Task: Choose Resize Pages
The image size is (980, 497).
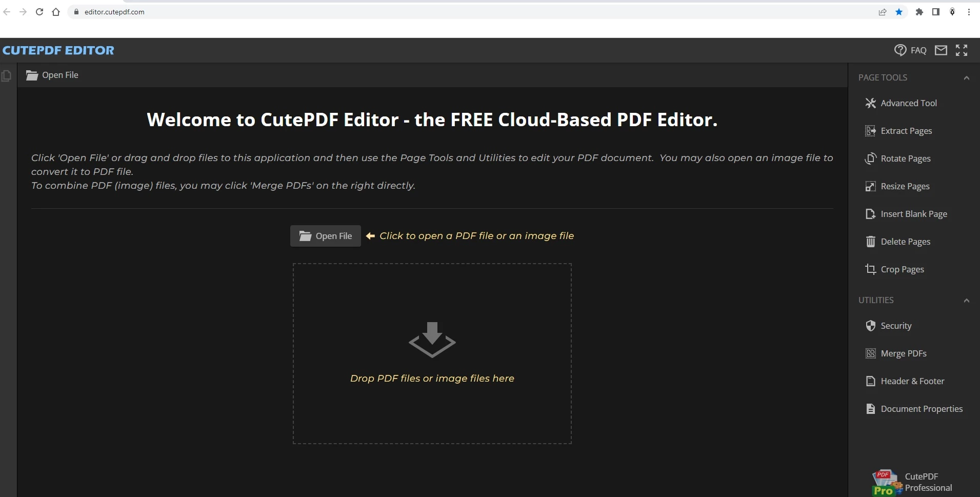Action: (897, 186)
